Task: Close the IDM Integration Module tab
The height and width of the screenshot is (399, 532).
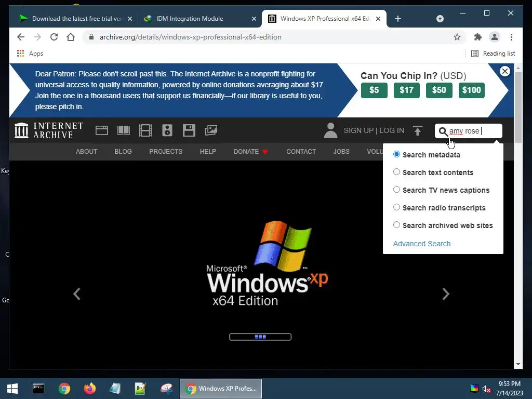Action: point(254,19)
